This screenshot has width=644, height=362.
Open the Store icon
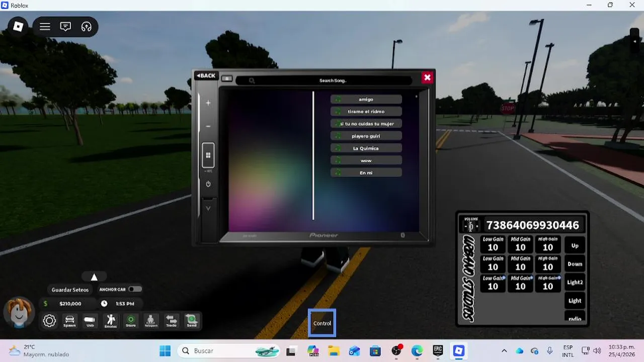131,321
